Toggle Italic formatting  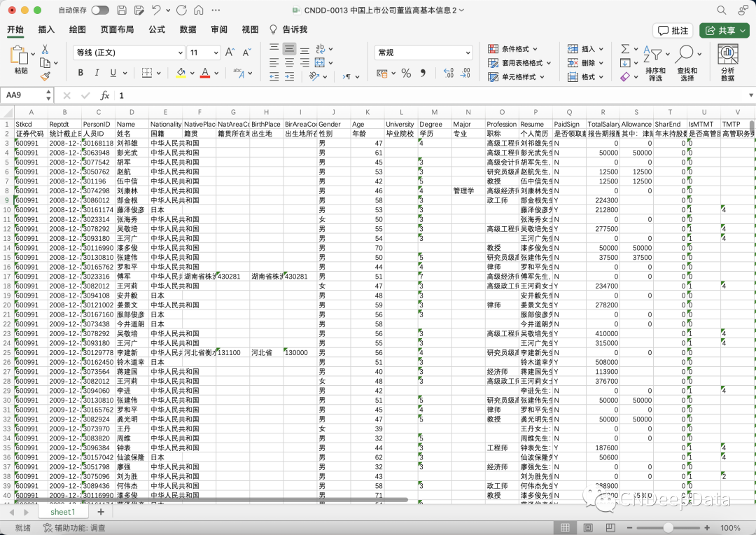point(97,72)
